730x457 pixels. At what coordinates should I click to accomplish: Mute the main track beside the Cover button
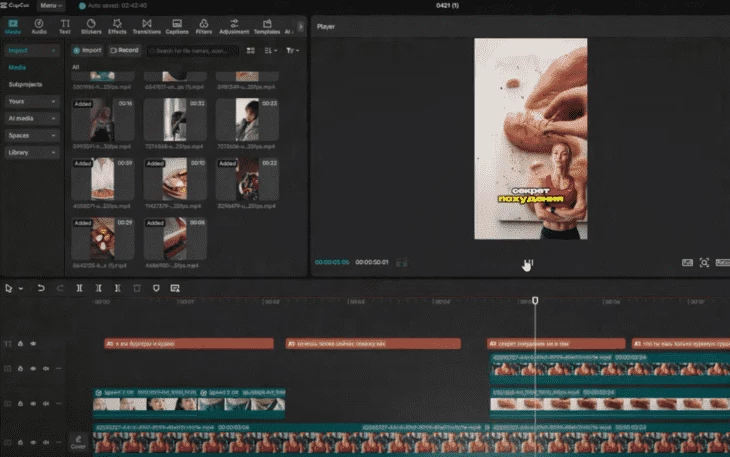(46, 442)
